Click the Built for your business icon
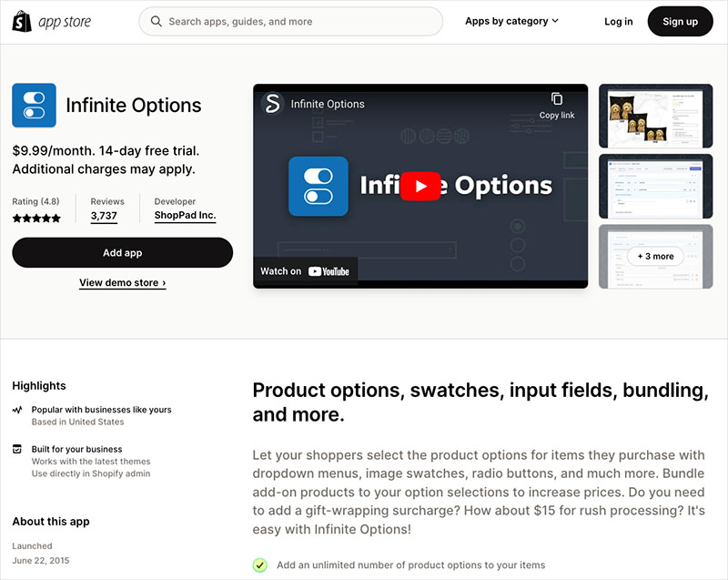728x580 pixels. [17, 449]
